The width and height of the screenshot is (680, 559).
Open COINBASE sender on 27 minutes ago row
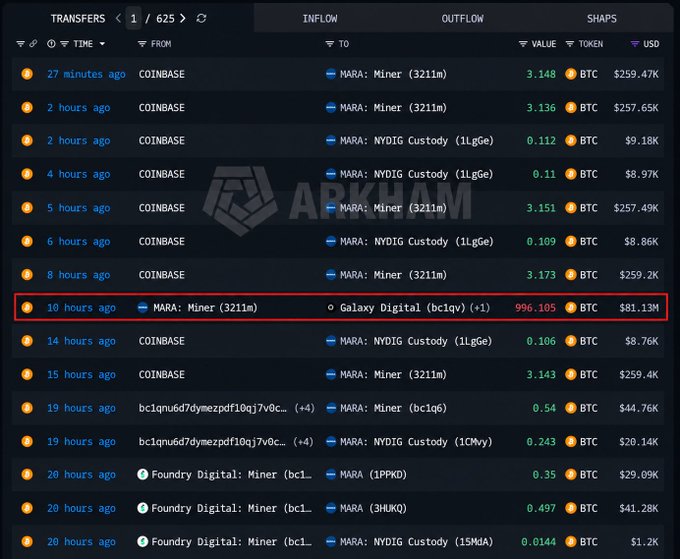pyautogui.click(x=161, y=74)
